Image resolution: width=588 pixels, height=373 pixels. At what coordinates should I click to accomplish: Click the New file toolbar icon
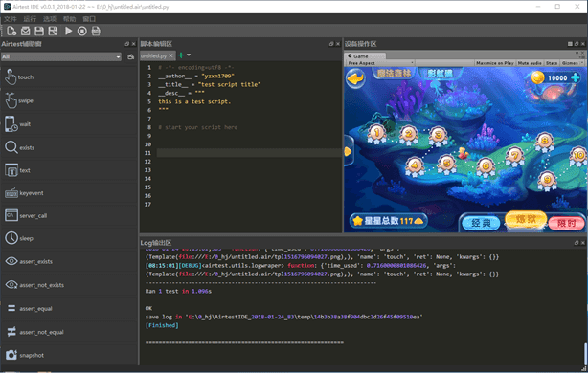[x=11, y=31]
